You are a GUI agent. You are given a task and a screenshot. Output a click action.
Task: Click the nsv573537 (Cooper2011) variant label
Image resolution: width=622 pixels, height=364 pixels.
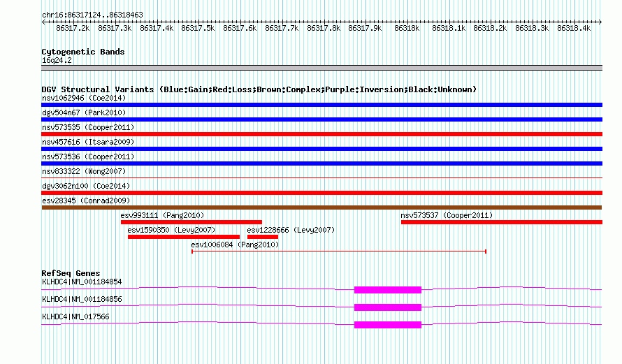point(447,215)
